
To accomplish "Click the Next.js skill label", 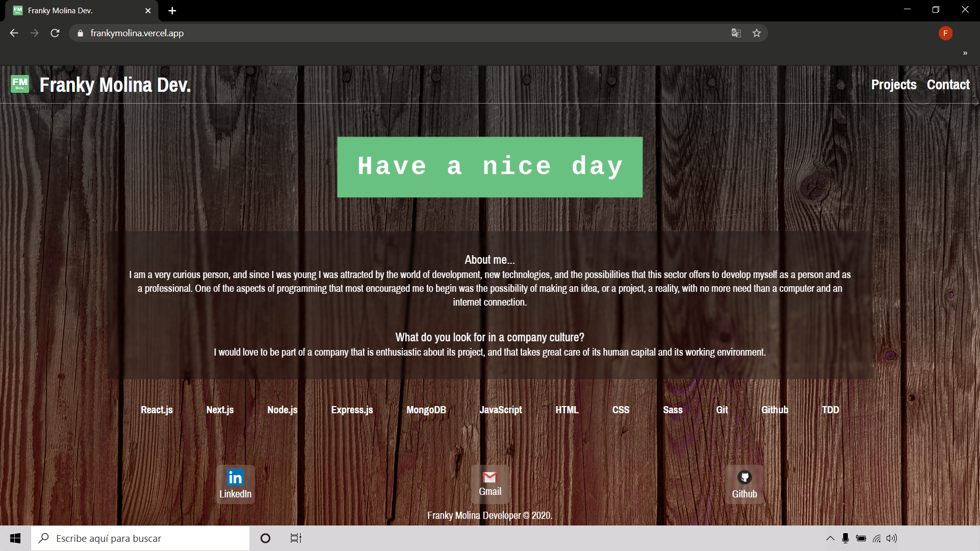I will click(x=220, y=410).
